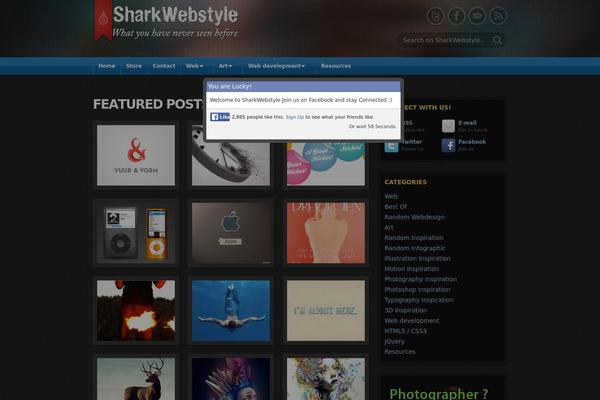The height and width of the screenshot is (400, 600).
Task: Open the Apple logo thumbnail
Action: point(231,233)
